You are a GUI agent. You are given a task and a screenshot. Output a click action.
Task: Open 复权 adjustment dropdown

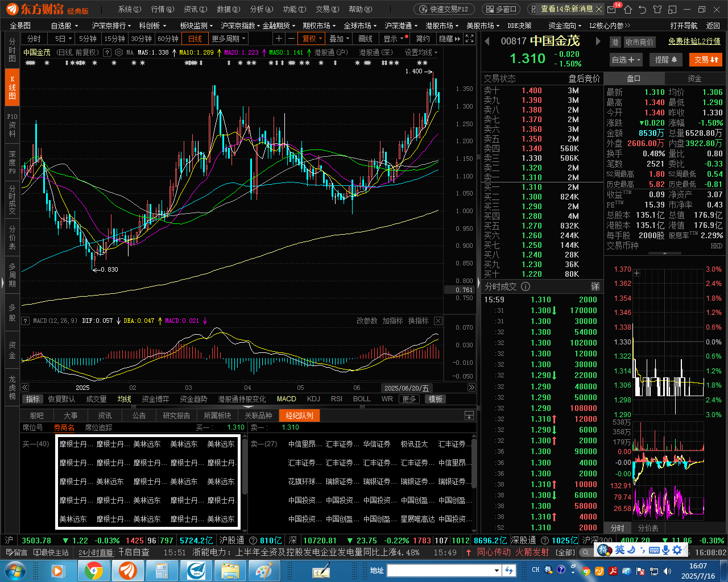pyautogui.click(x=312, y=39)
